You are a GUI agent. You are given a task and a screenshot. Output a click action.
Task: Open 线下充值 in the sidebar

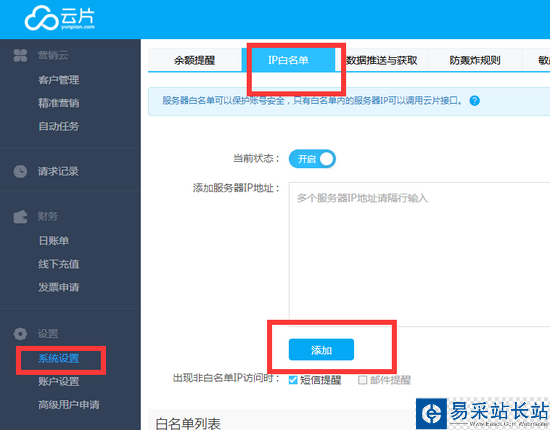click(x=59, y=264)
